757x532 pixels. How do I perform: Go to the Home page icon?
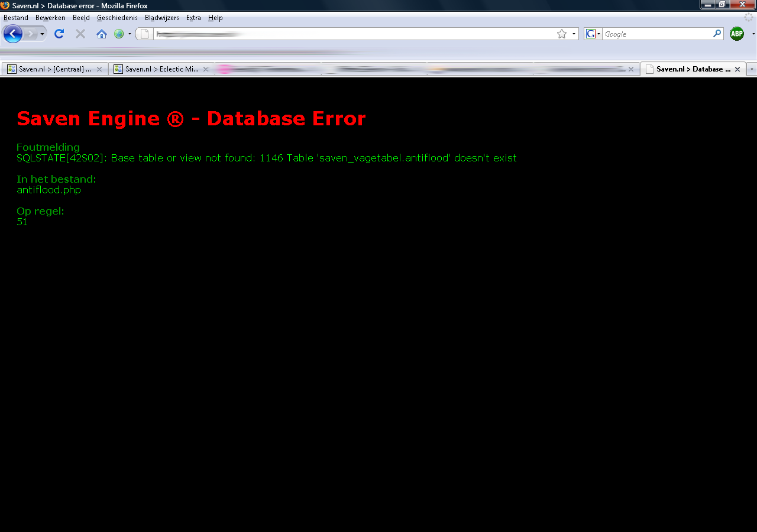click(102, 34)
